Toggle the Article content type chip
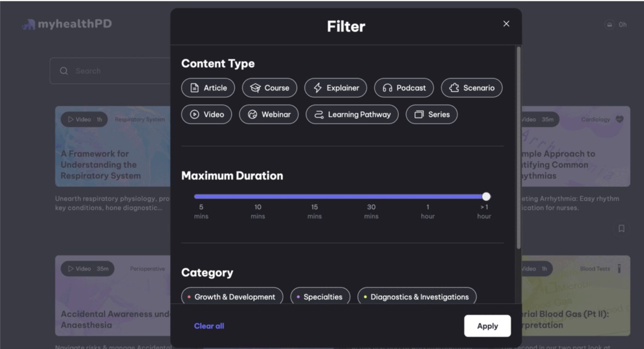644x349 pixels. (208, 88)
